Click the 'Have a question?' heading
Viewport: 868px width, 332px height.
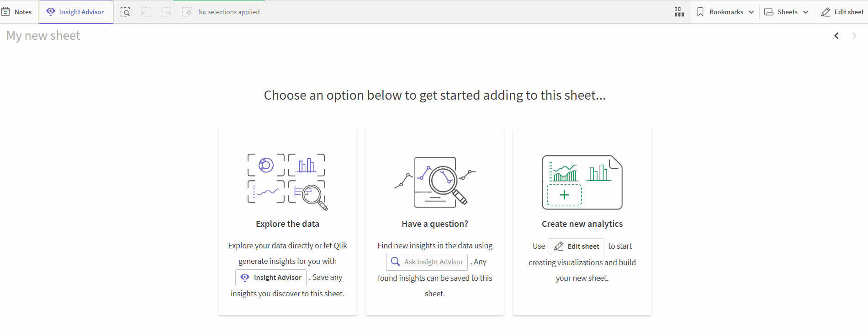click(x=435, y=224)
